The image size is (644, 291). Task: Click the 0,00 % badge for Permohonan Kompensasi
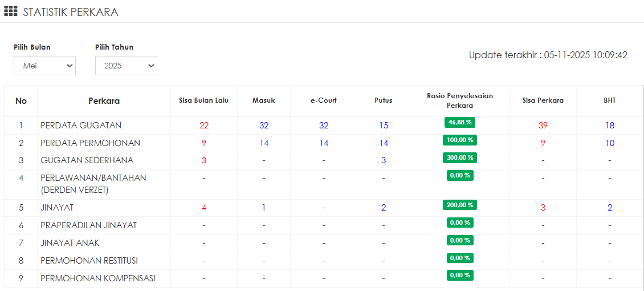coord(459,275)
